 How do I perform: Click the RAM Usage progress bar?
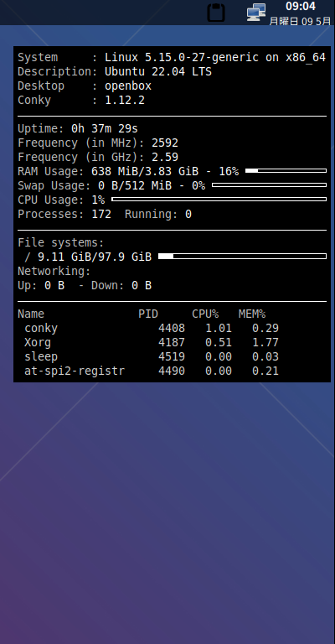pyautogui.click(x=286, y=170)
